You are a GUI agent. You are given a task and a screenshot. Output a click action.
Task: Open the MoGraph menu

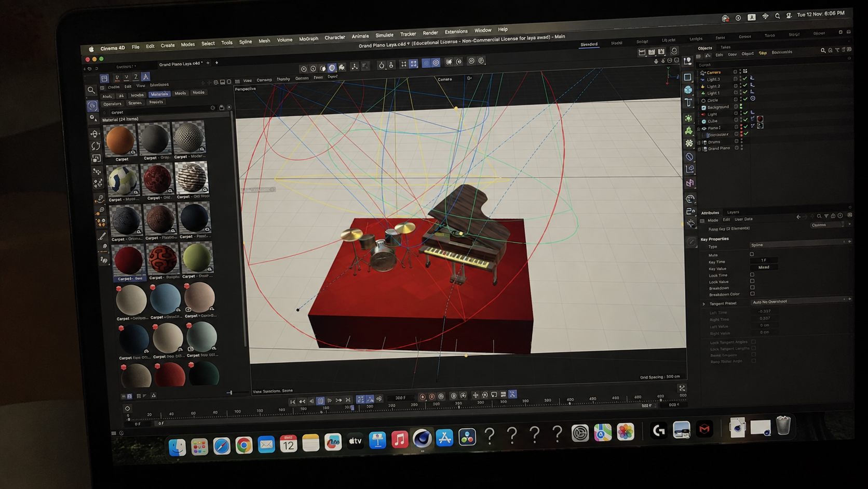pyautogui.click(x=308, y=39)
